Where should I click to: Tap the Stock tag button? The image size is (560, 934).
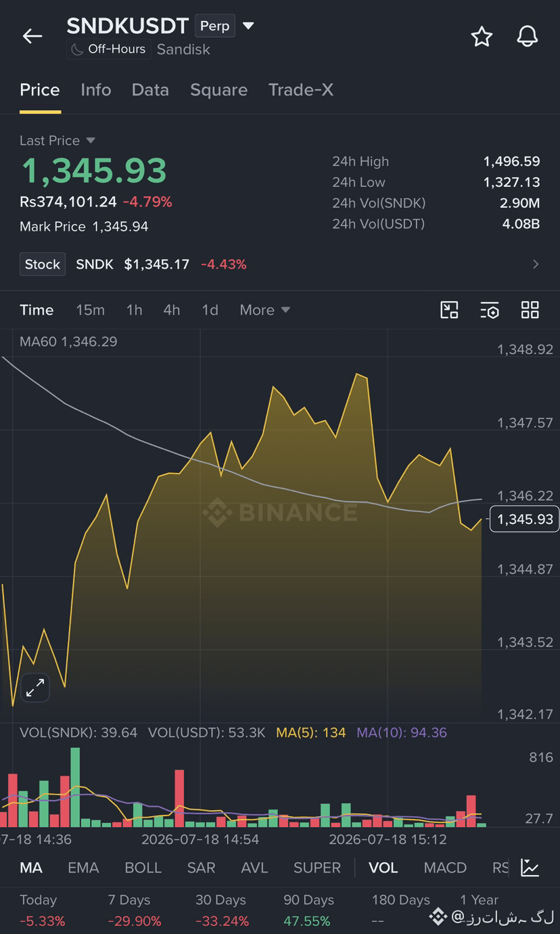coord(43,264)
